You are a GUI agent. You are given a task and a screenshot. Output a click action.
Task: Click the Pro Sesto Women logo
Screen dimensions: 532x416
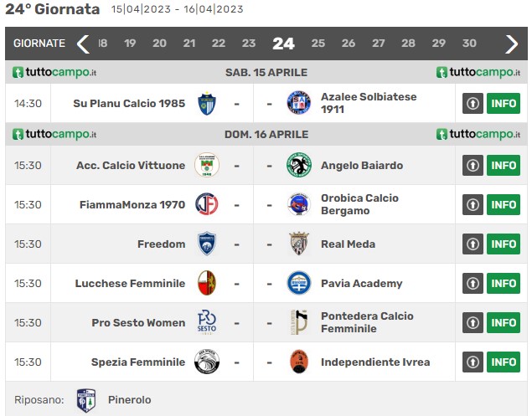point(207,322)
